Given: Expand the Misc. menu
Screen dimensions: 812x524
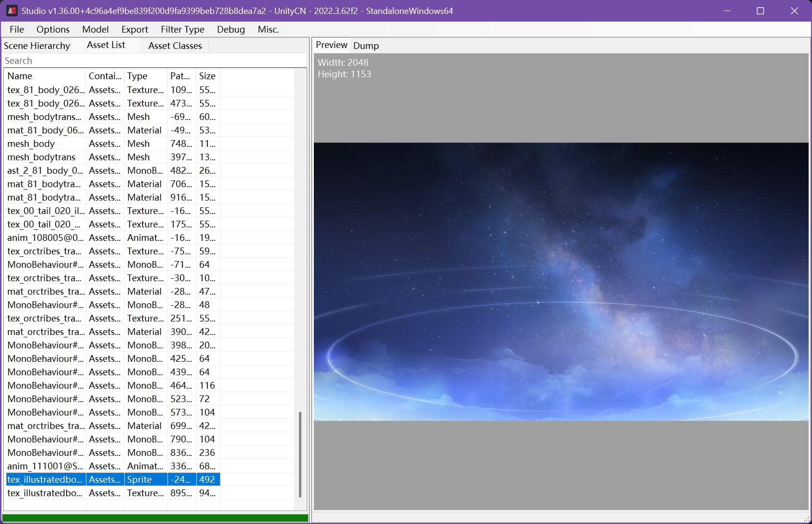Looking at the screenshot, I should coord(268,29).
